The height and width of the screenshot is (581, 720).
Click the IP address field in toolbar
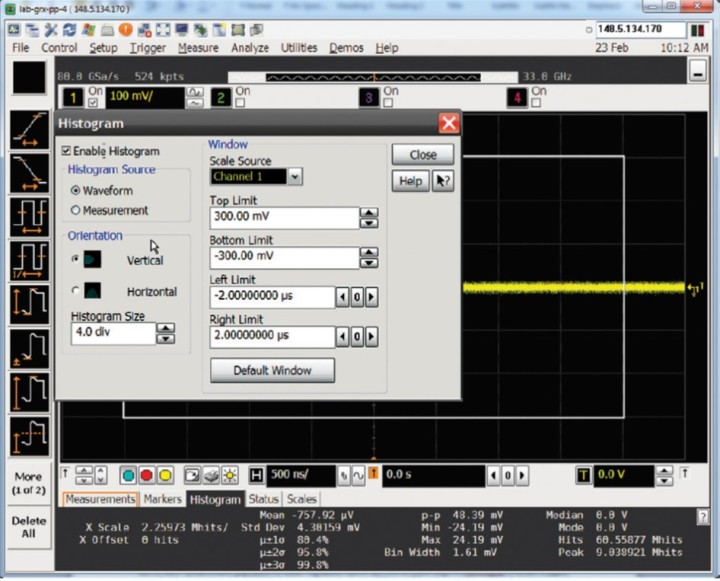click(641, 29)
